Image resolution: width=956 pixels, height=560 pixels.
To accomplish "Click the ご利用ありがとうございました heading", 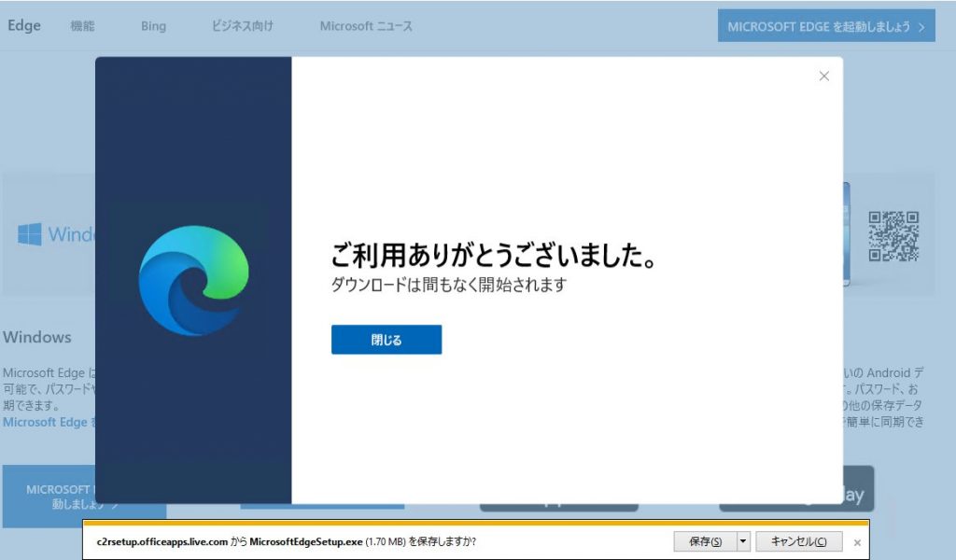I will tap(494, 254).
